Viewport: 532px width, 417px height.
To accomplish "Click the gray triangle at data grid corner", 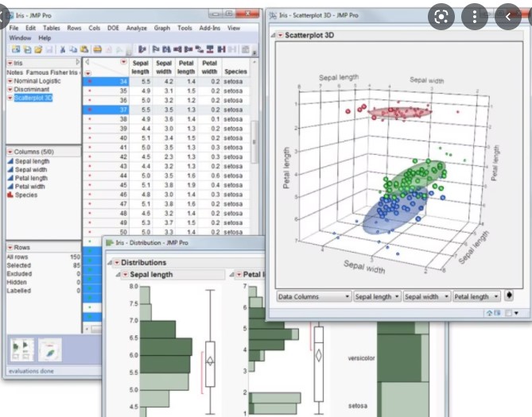I will point(87,62).
